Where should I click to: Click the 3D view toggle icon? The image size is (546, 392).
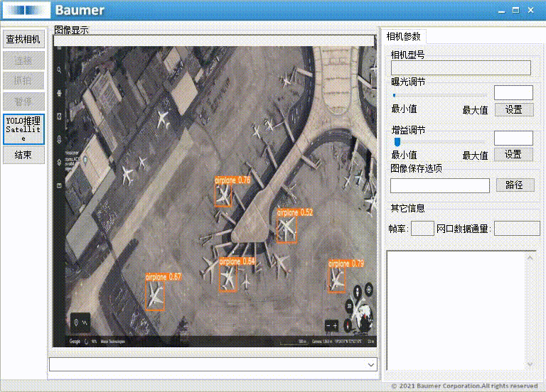coord(349,306)
